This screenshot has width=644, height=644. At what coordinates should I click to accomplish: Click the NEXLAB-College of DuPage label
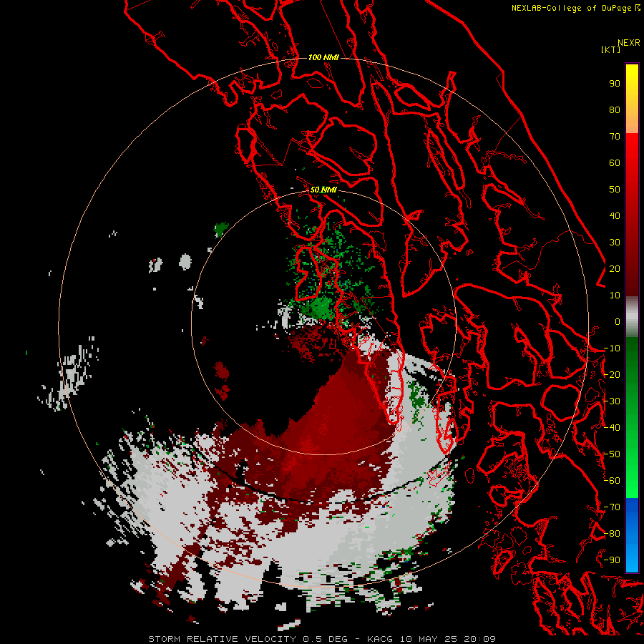click(x=575, y=8)
